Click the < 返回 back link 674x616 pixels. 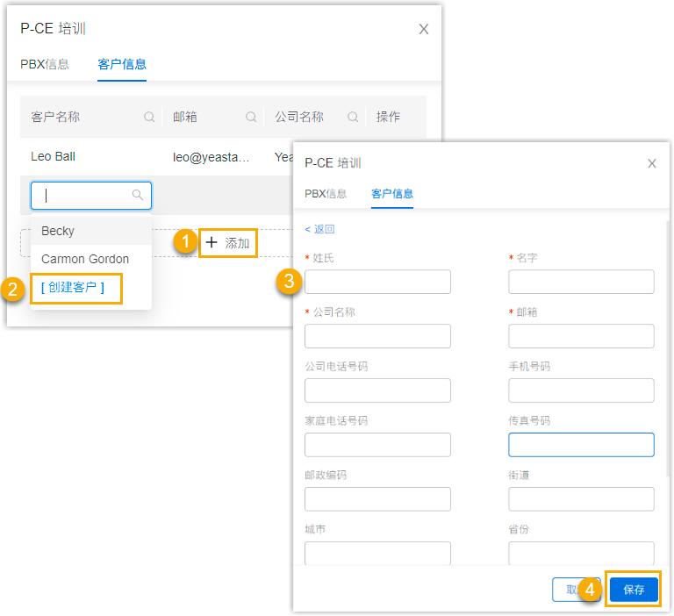click(x=319, y=229)
